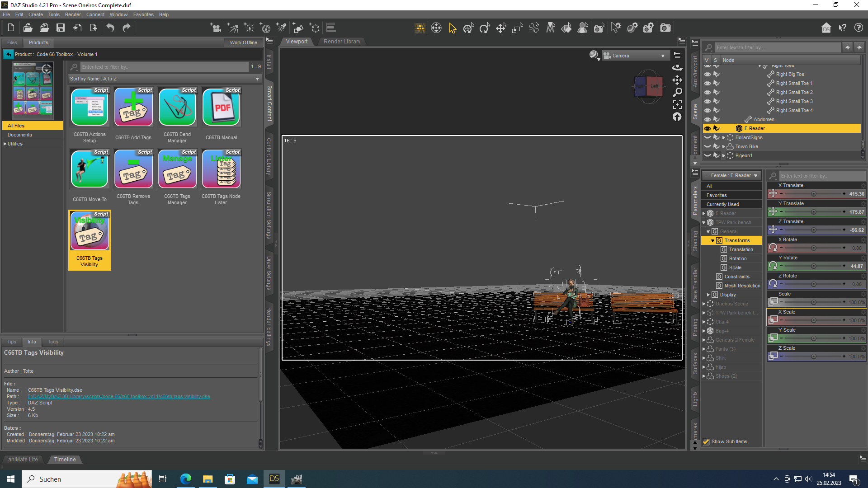Open Sort by Name dropdown
The image size is (868, 488).
[165, 79]
